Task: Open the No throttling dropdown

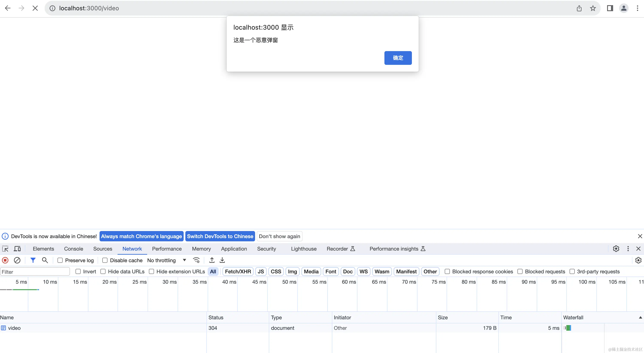Action: 167,260
